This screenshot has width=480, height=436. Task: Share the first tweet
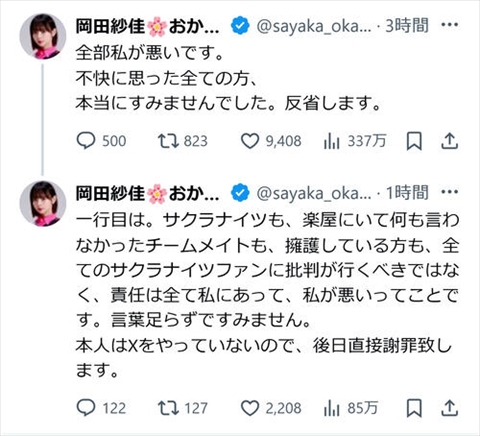point(449,141)
